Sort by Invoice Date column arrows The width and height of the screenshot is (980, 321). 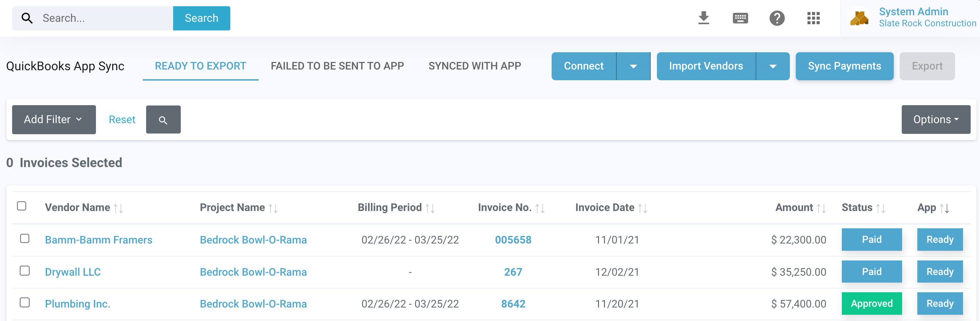point(643,208)
